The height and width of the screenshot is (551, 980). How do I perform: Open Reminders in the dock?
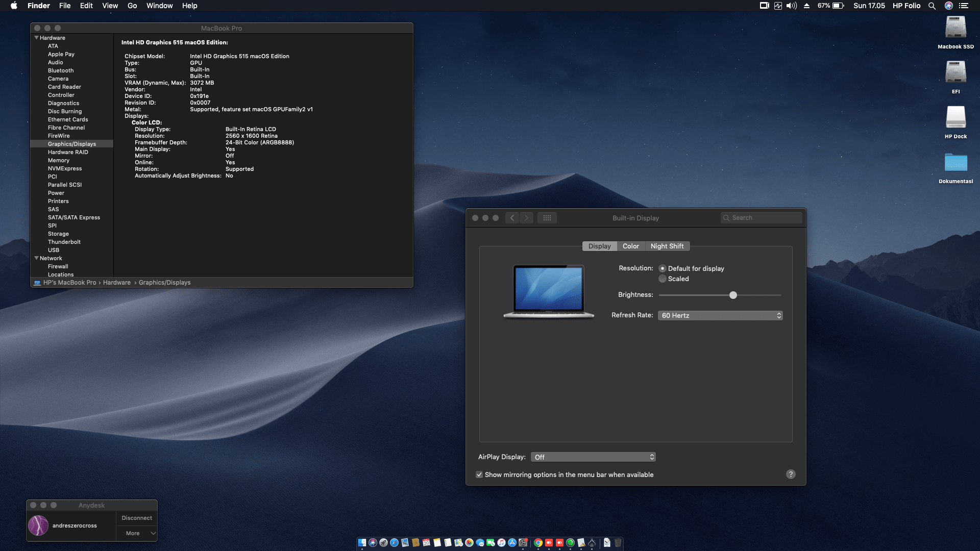click(x=448, y=542)
